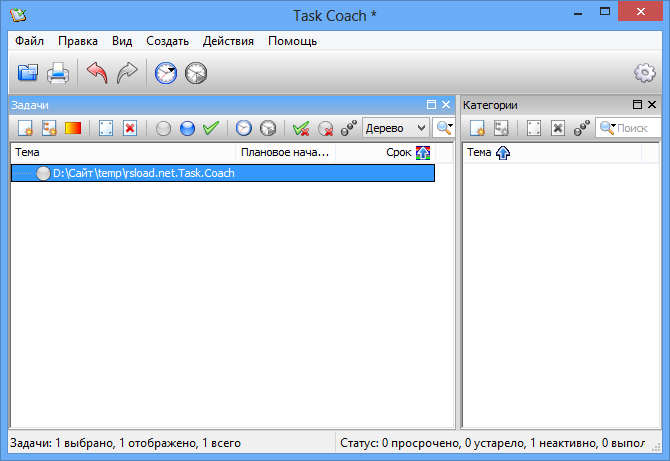The height and width of the screenshot is (461, 670).
Task: Click the Task Coach app icon in title bar
Action: pyautogui.click(x=18, y=15)
